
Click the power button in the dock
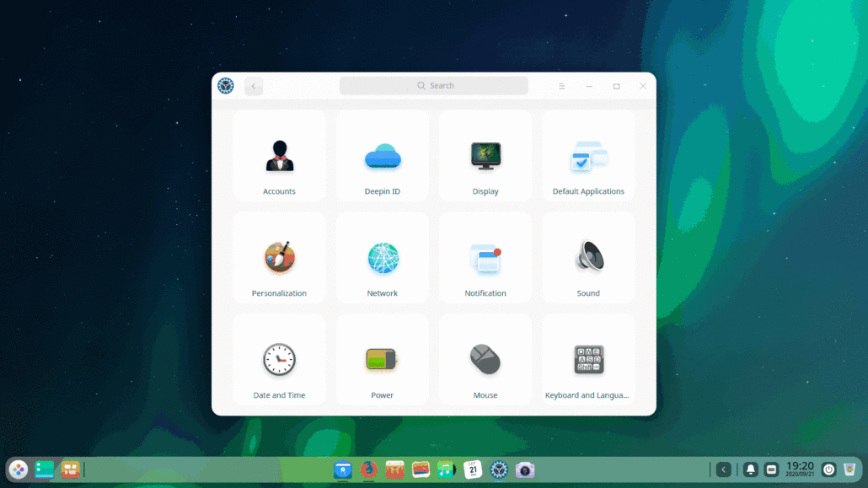tap(828, 469)
